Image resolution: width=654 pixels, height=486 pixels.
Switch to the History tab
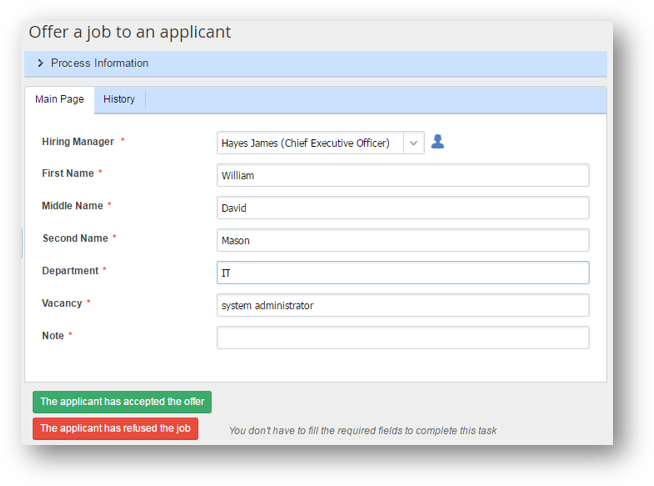[x=119, y=99]
